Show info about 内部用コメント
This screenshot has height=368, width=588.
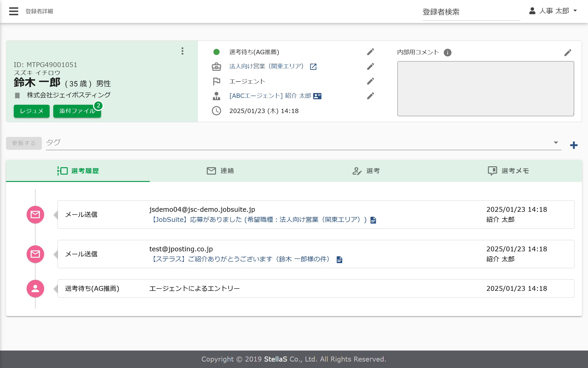[x=447, y=53]
